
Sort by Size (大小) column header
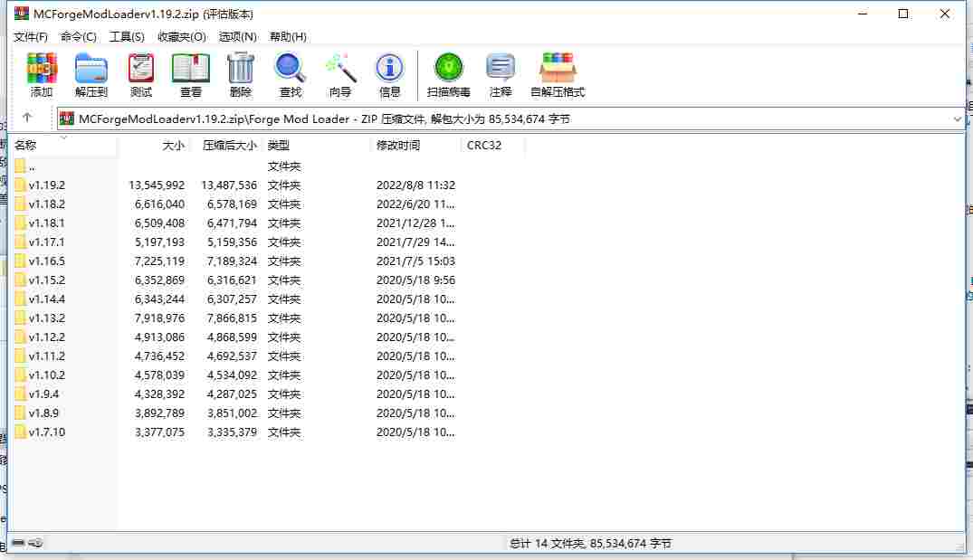[154, 145]
